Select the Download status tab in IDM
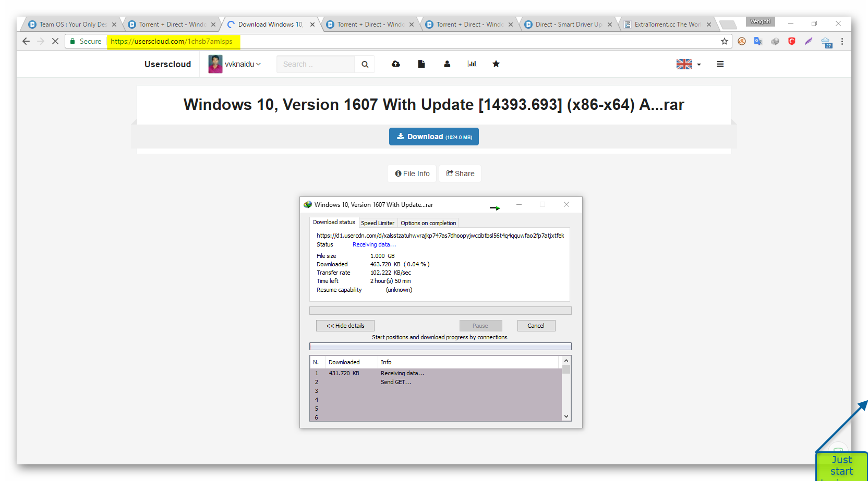 click(x=334, y=222)
